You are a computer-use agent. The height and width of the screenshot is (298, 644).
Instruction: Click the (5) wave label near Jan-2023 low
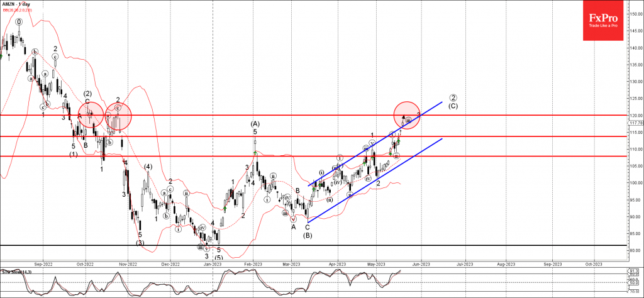pyautogui.click(x=218, y=258)
